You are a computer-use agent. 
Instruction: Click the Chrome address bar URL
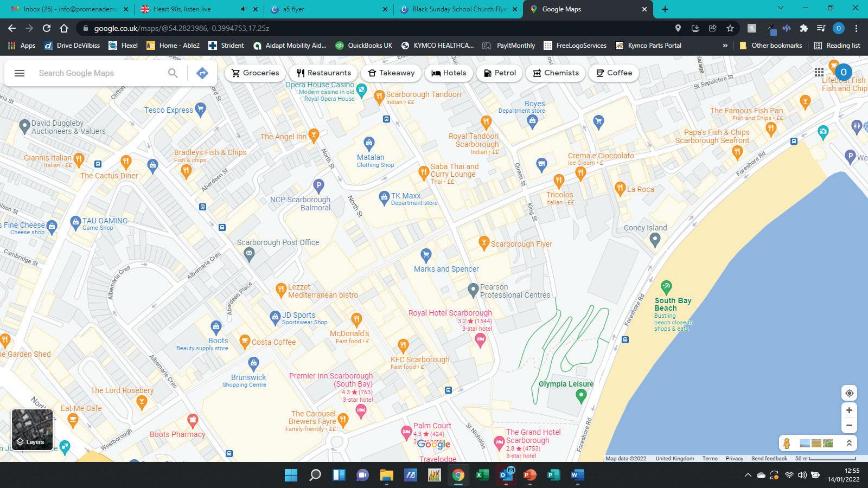(x=182, y=28)
